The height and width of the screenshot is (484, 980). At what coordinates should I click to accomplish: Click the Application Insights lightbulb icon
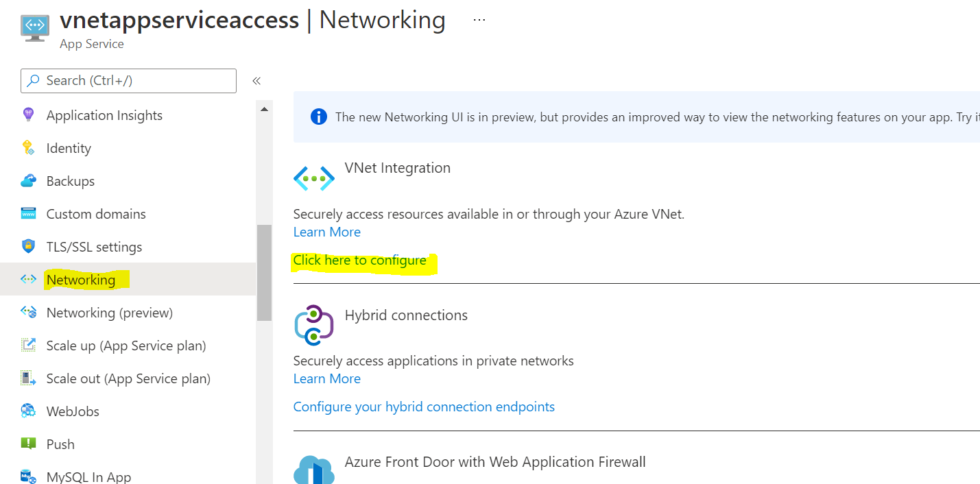[28, 115]
